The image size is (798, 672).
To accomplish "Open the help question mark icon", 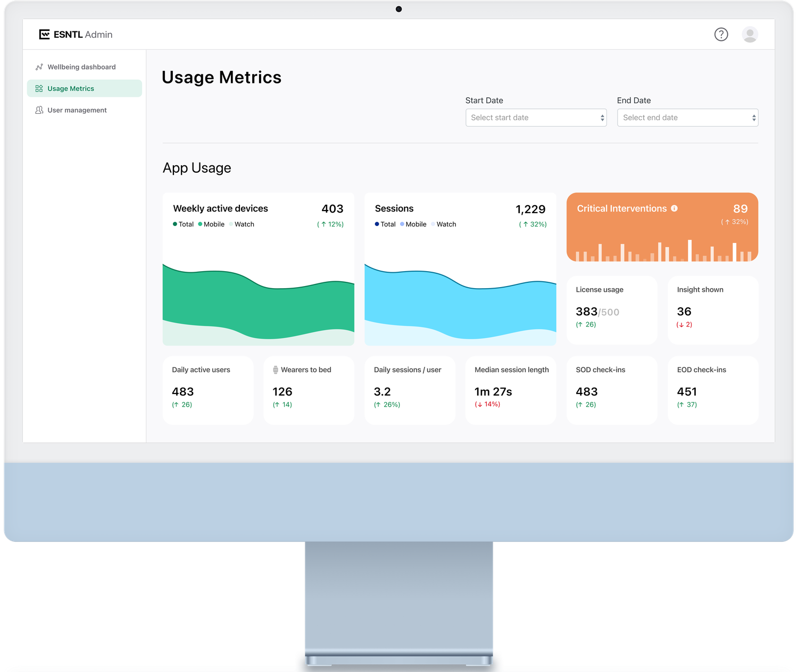I will coord(721,35).
